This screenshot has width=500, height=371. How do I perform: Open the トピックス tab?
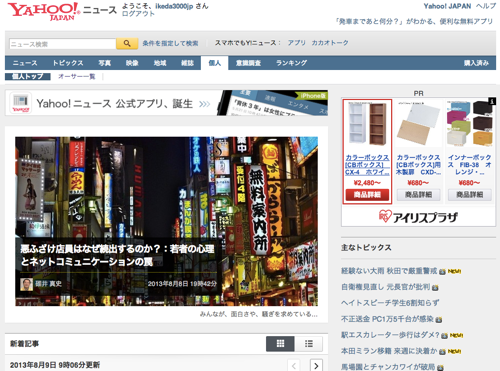pos(68,63)
